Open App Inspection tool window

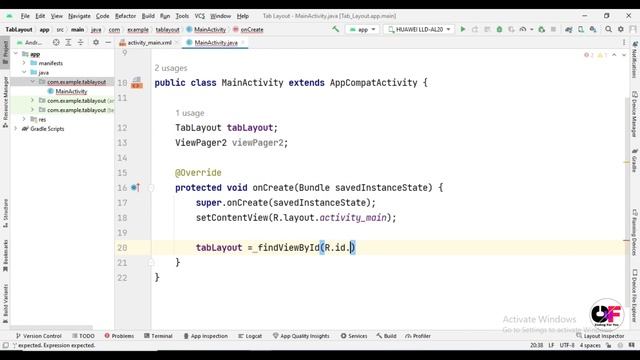(205, 336)
